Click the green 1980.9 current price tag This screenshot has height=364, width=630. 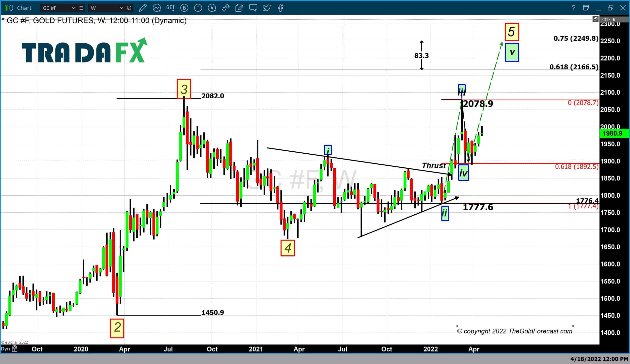pos(614,133)
